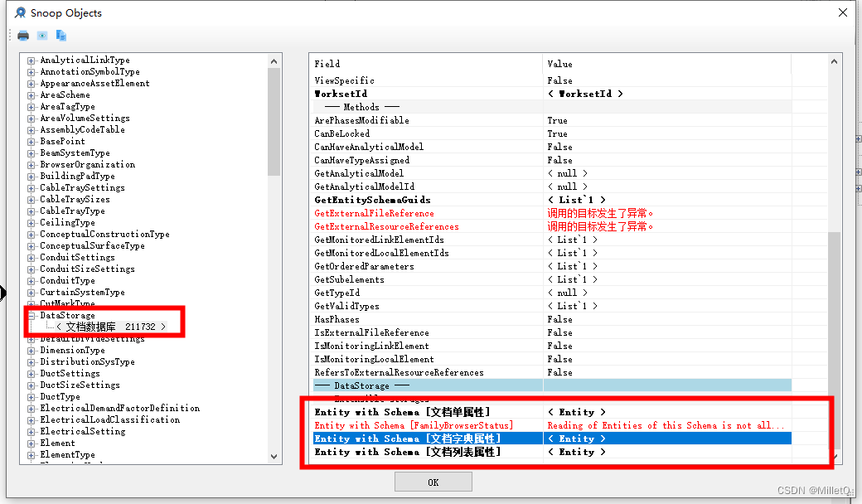The width and height of the screenshot is (862, 504).
Task: Open Entity with Schema [文档字典属性]
Action: [552, 439]
